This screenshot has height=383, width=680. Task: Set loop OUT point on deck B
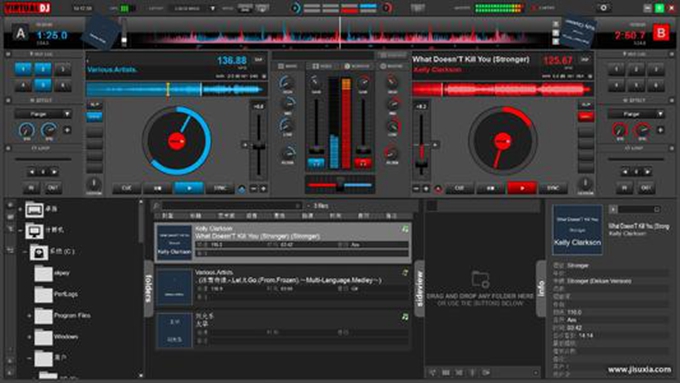tap(646, 188)
